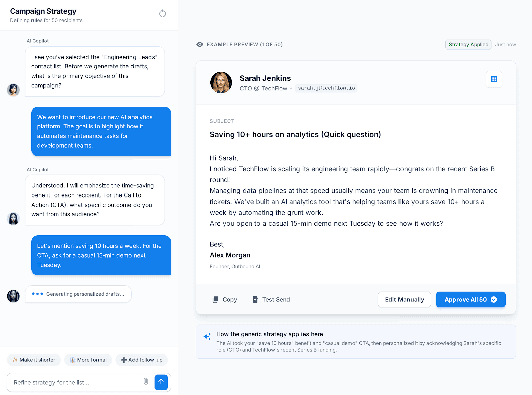532x395 pixels.
Task: Click Edit Manually button
Action: 405,300
